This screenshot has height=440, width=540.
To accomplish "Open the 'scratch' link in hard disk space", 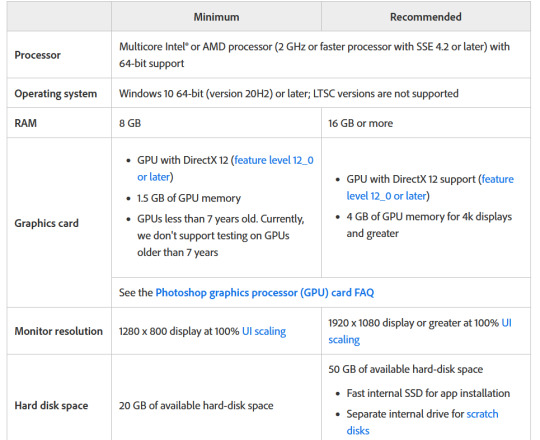I will (482, 414).
